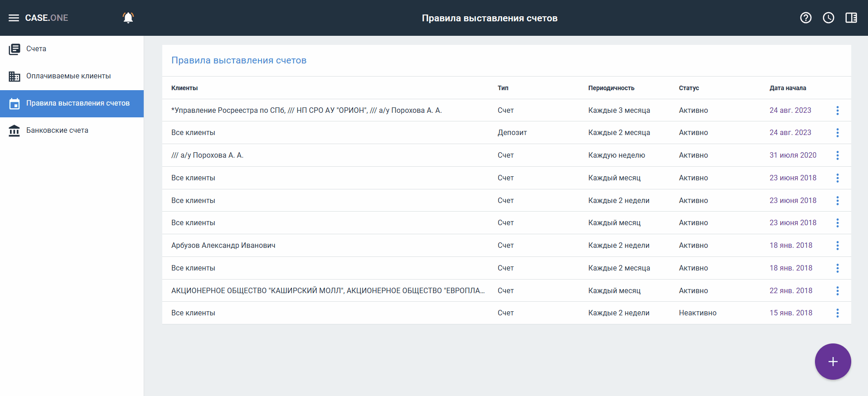The width and height of the screenshot is (868, 396).
Task: Open the hamburger navigation menu
Action: click(x=14, y=18)
